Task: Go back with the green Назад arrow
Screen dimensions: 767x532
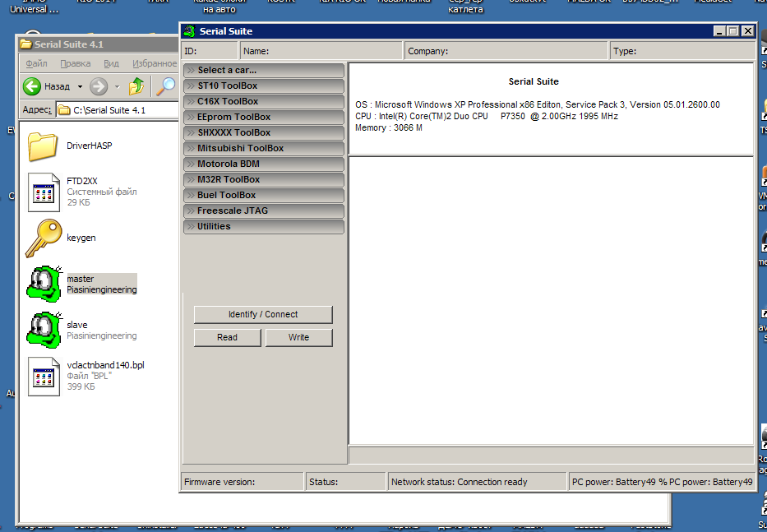Action: click(32, 86)
